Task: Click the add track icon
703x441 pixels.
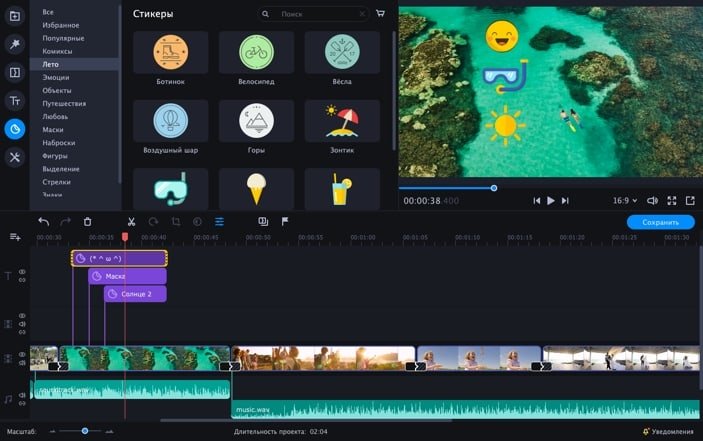Action: 15,237
